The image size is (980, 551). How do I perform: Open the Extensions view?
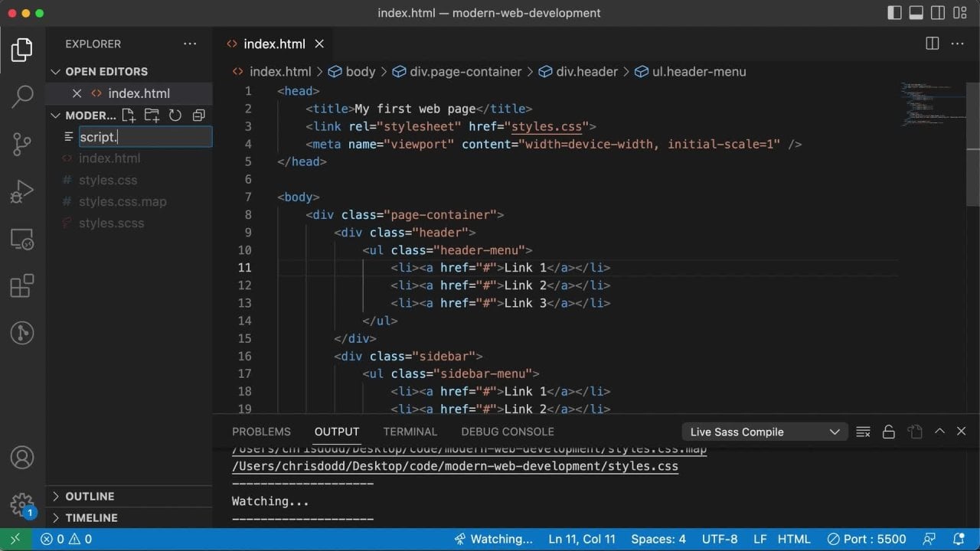22,286
